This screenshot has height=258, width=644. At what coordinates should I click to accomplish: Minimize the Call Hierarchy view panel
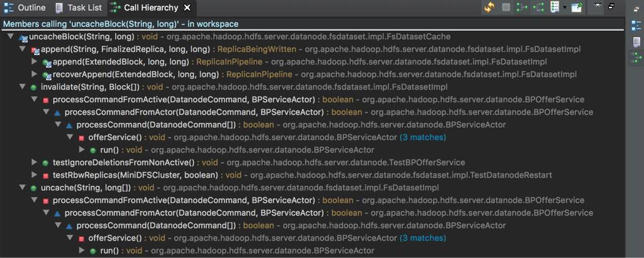click(x=611, y=6)
